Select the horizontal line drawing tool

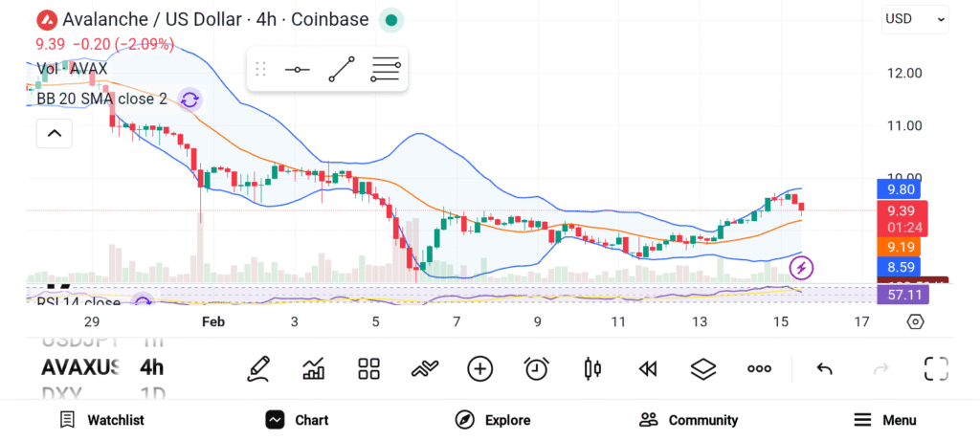point(297,70)
